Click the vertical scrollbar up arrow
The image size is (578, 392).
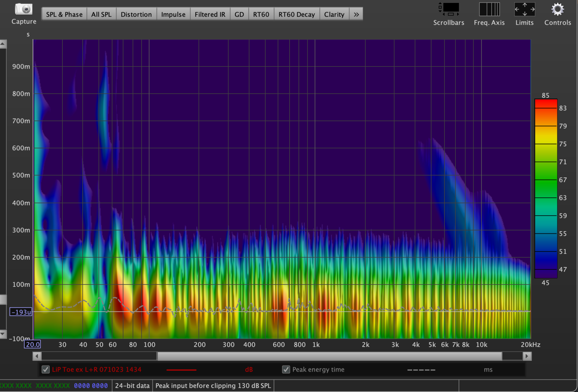click(3, 44)
